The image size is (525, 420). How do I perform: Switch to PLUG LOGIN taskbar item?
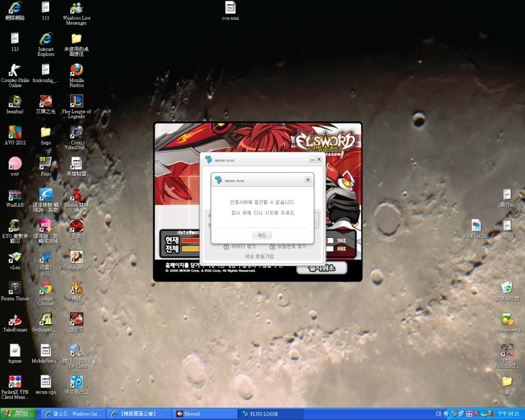pos(271,414)
